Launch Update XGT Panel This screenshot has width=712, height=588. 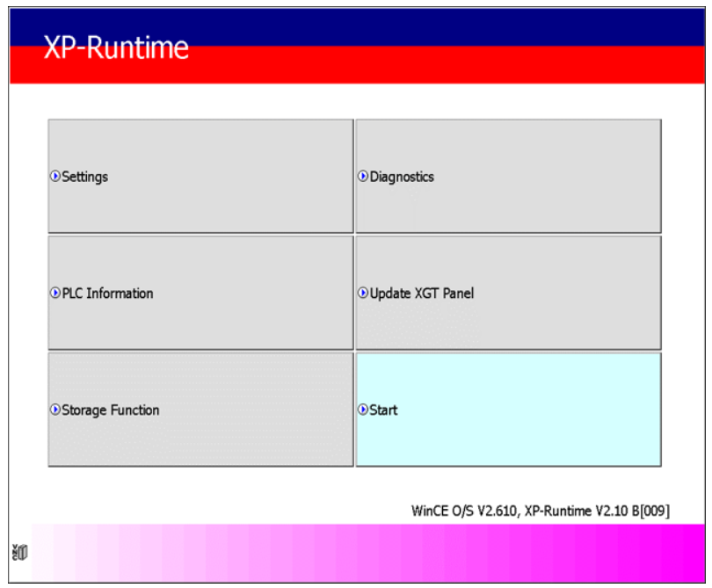(x=507, y=290)
